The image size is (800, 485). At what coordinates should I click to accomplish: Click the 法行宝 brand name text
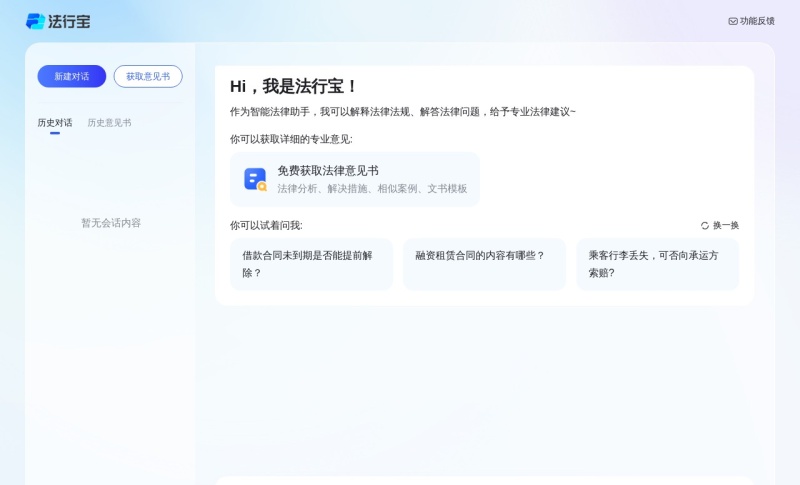tap(69, 21)
